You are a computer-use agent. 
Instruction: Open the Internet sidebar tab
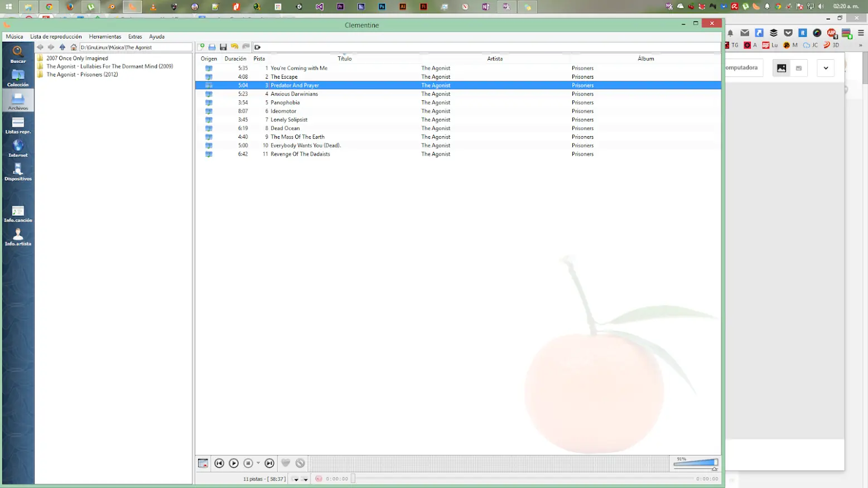coord(18,148)
